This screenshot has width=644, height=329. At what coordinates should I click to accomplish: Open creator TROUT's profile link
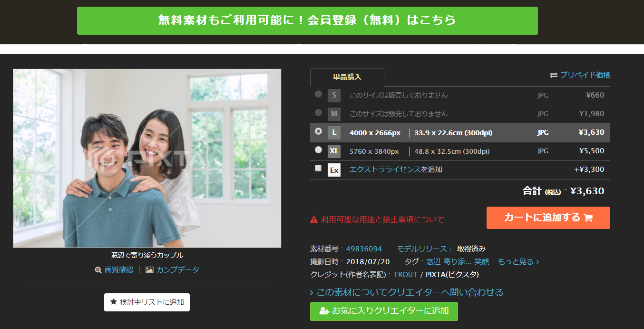coord(405,275)
